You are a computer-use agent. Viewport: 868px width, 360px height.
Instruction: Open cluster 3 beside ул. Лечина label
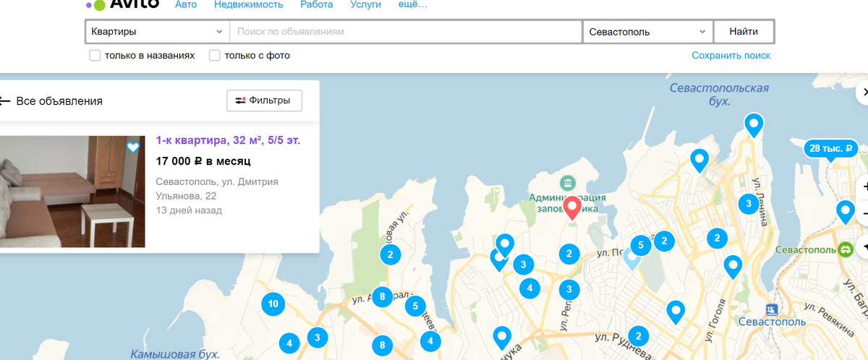pyautogui.click(x=749, y=204)
